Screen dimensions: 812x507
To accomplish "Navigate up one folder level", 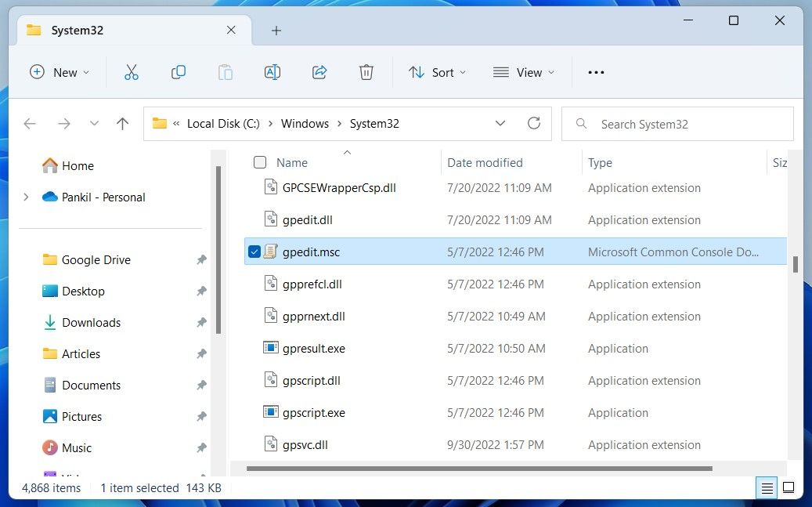I will click(x=122, y=123).
